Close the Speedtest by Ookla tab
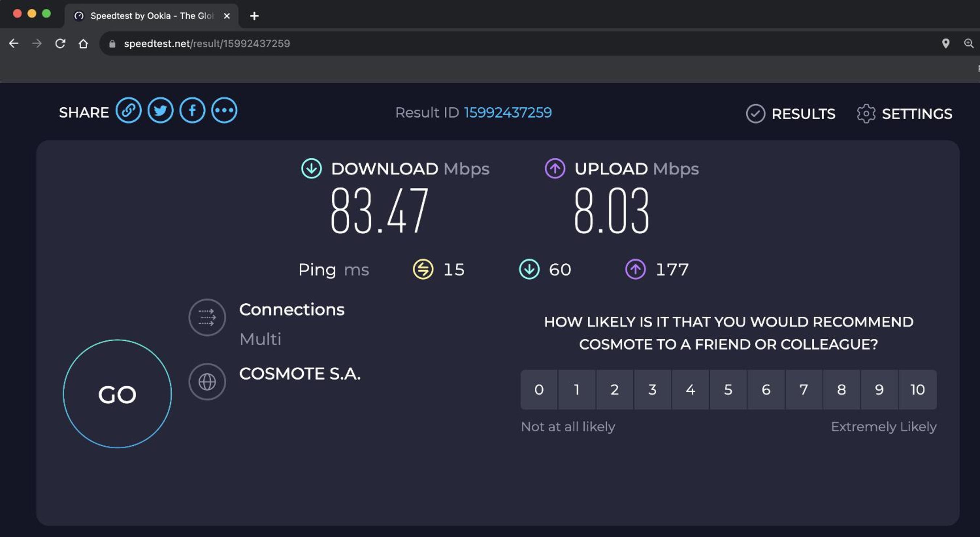The width and height of the screenshot is (980, 537). point(227,16)
